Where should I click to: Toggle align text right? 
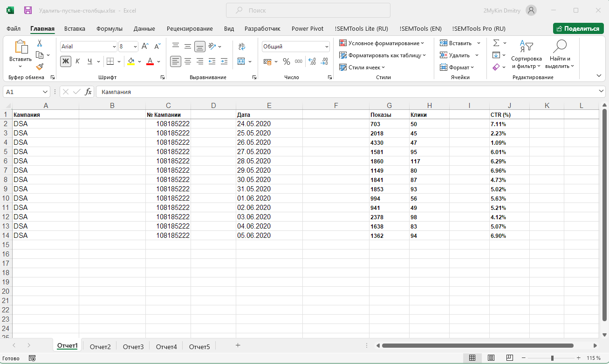click(x=200, y=61)
